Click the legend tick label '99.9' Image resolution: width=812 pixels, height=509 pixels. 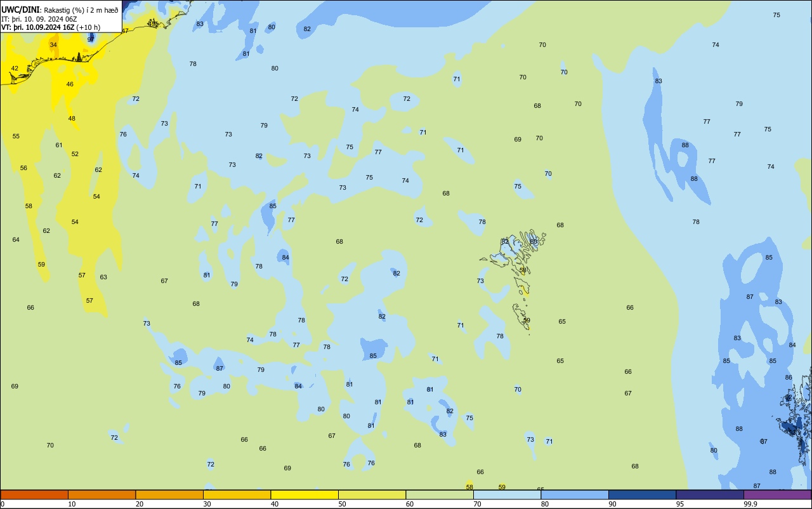750,504
